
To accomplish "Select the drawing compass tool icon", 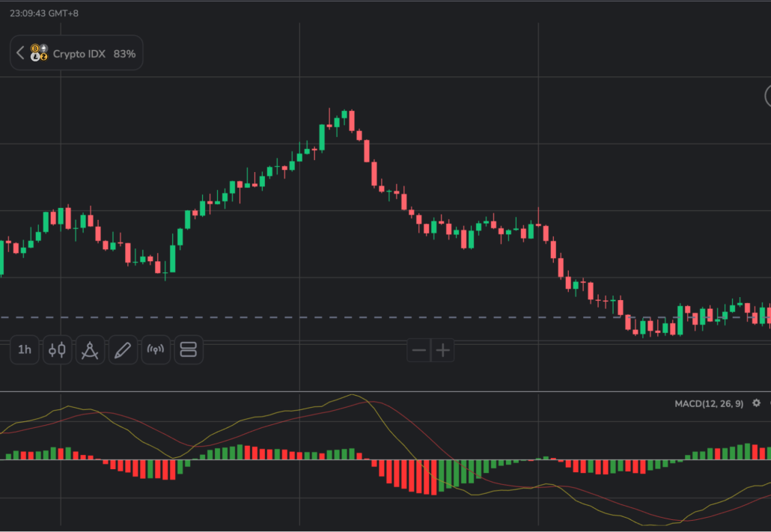I will pos(90,349).
